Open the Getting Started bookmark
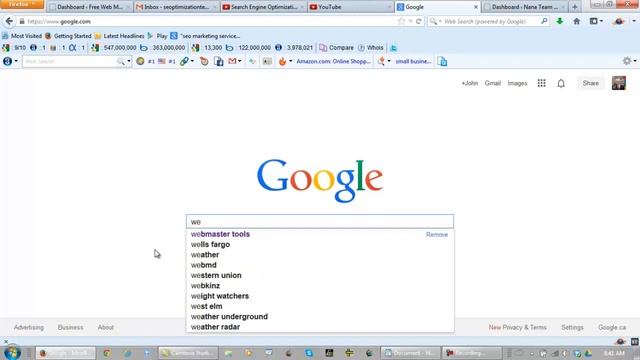 point(68,36)
